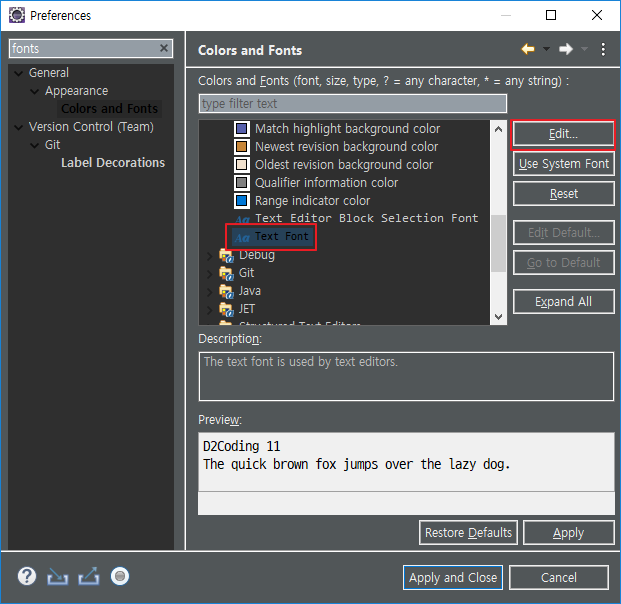Click the Git folder icon in list
This screenshot has width=621, height=604.
point(226,273)
